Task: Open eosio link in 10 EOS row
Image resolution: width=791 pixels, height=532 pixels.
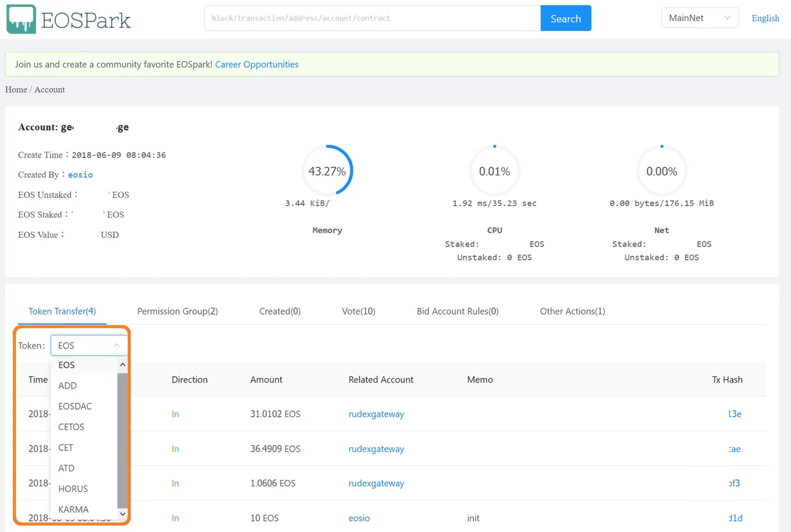Action: coord(359,518)
